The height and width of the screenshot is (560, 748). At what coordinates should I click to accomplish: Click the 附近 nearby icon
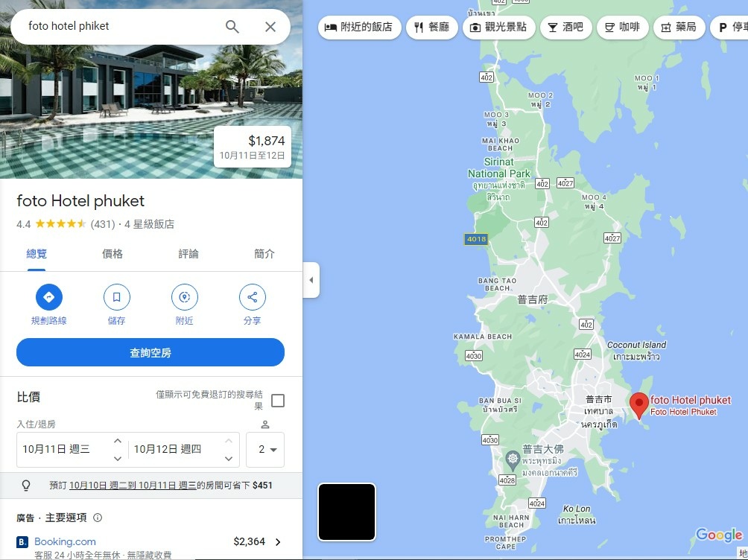pyautogui.click(x=185, y=297)
